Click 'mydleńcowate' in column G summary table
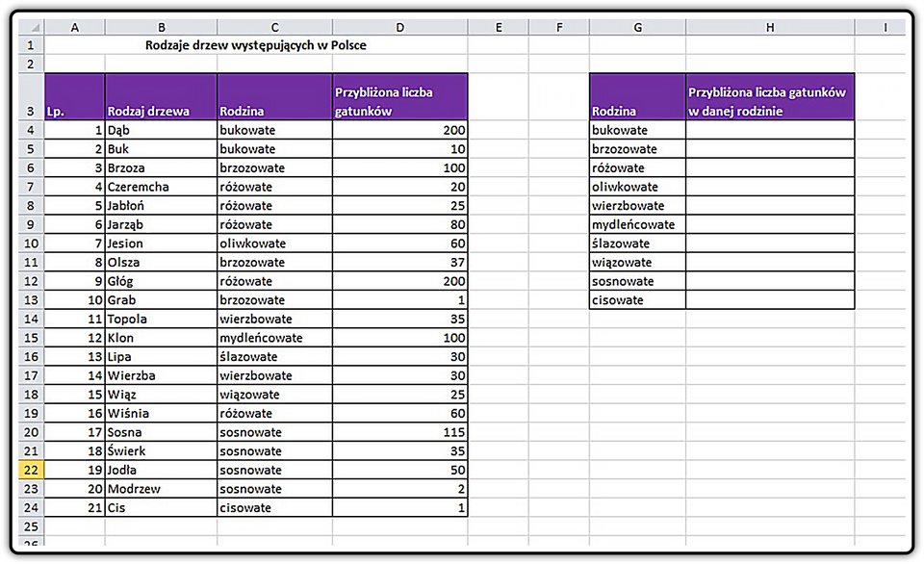Screen dimensions: 924x564 637,224
